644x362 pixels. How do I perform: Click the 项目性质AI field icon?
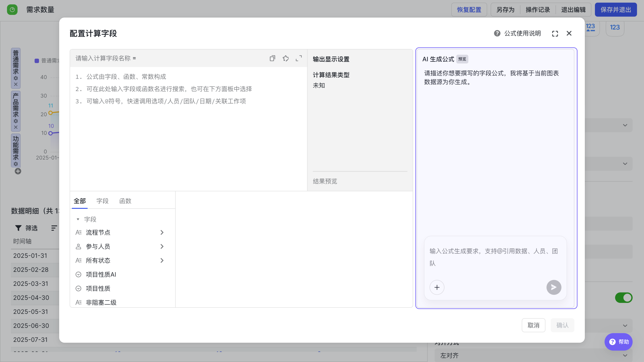pos(78,275)
